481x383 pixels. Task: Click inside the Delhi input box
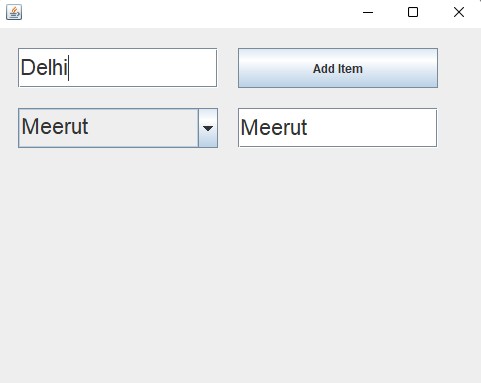118,68
